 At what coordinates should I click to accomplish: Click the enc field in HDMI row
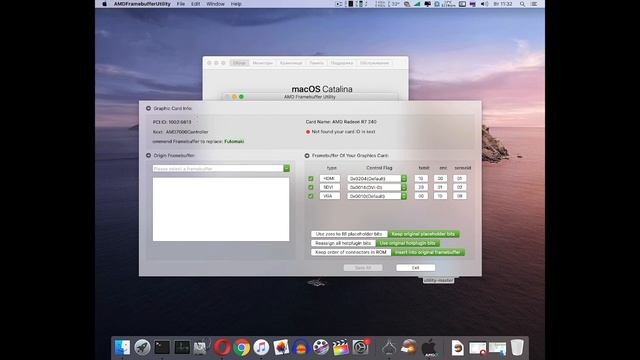(x=440, y=178)
